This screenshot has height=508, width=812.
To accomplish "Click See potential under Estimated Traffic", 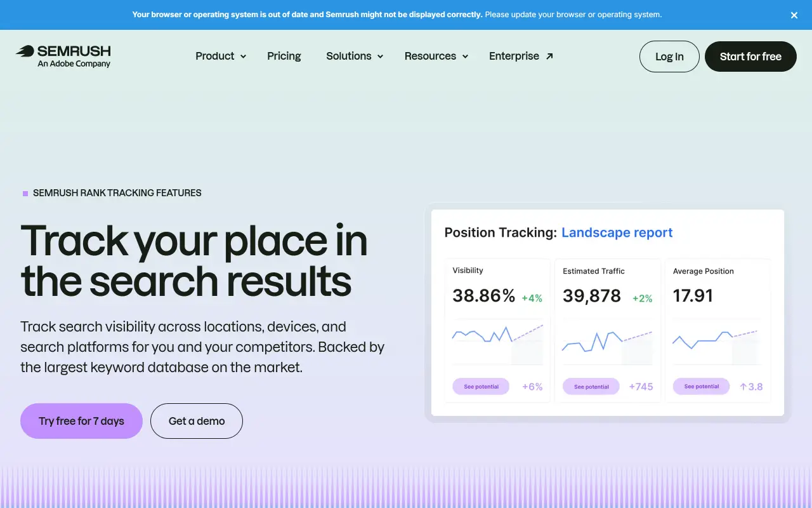I will (591, 387).
